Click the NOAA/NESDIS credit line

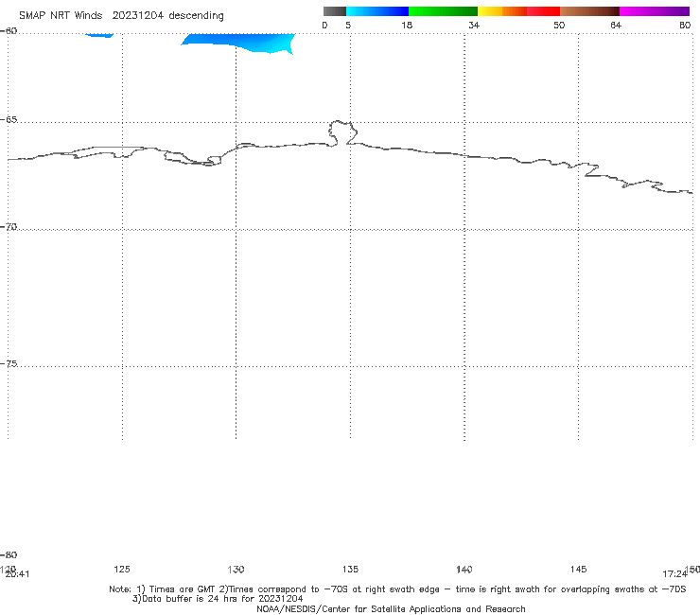coord(391,608)
